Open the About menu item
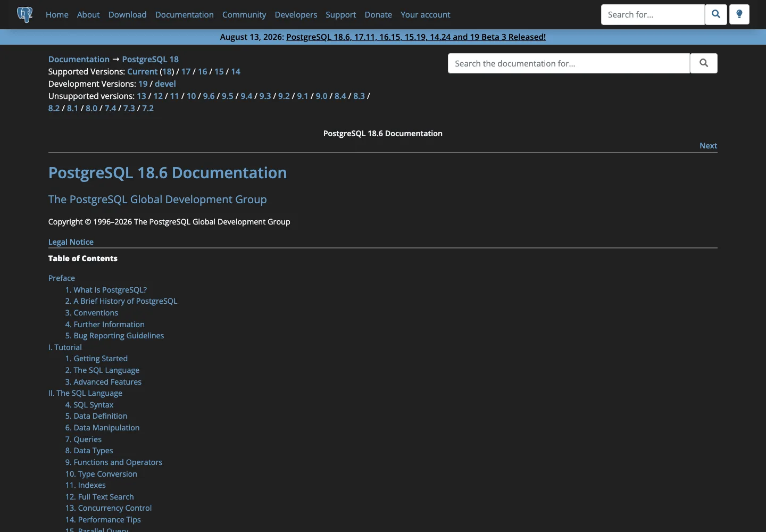 point(88,14)
